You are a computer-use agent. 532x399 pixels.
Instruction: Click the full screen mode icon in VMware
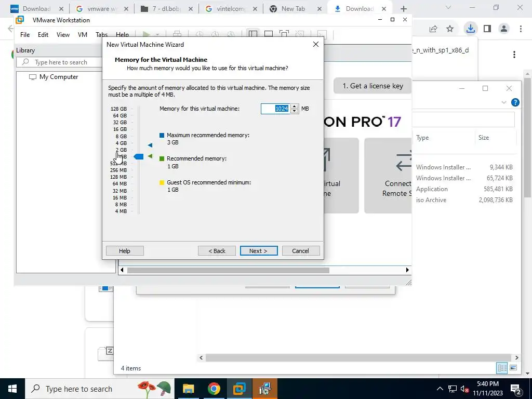click(x=284, y=34)
